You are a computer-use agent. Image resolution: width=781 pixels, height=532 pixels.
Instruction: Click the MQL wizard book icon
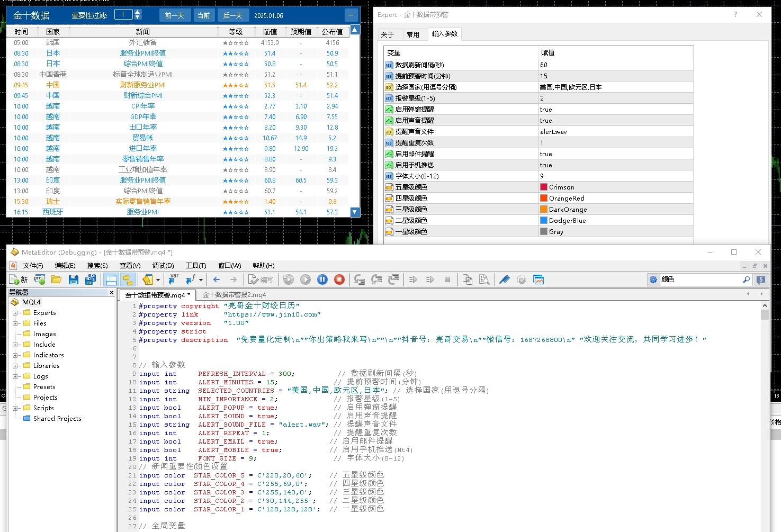coord(148,279)
